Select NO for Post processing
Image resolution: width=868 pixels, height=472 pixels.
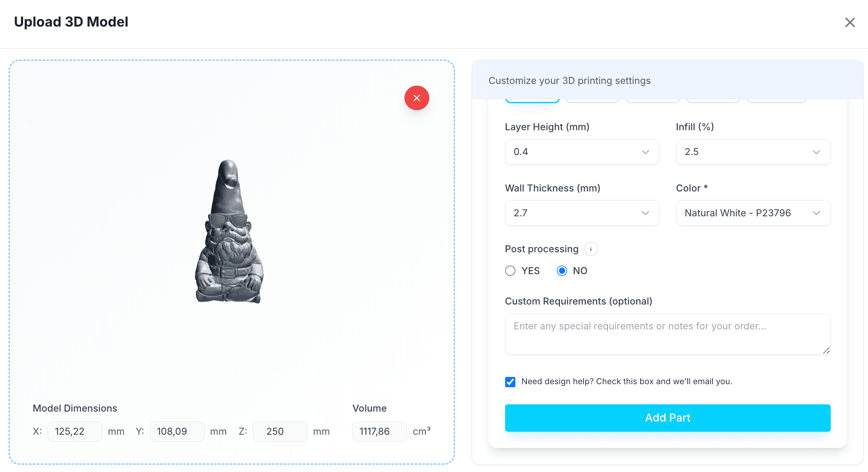(562, 271)
